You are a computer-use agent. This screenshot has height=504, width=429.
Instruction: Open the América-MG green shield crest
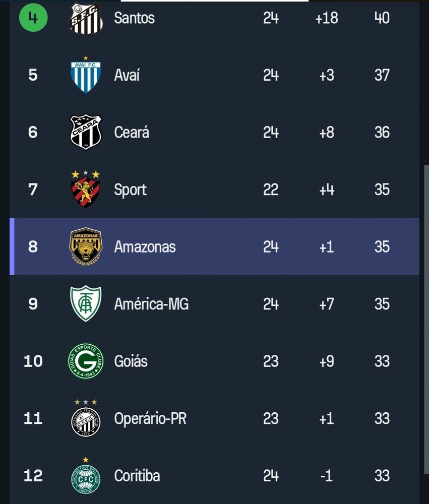tap(86, 303)
